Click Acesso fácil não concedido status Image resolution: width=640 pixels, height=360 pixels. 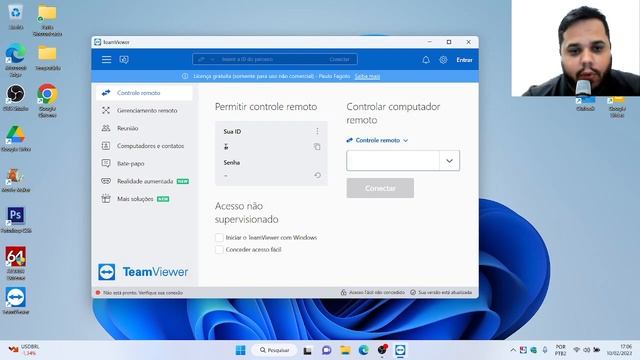[373, 293]
